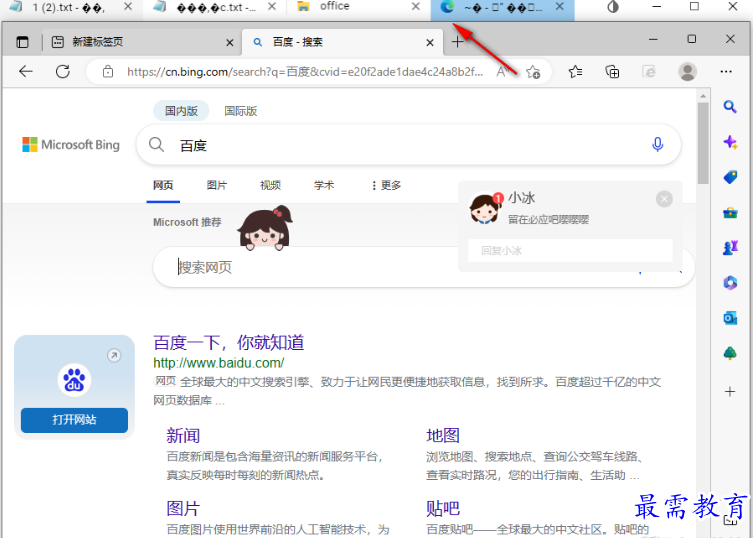Switch to the 新建标签页 tab
This screenshot has width=756, height=538.
[x=141, y=42]
